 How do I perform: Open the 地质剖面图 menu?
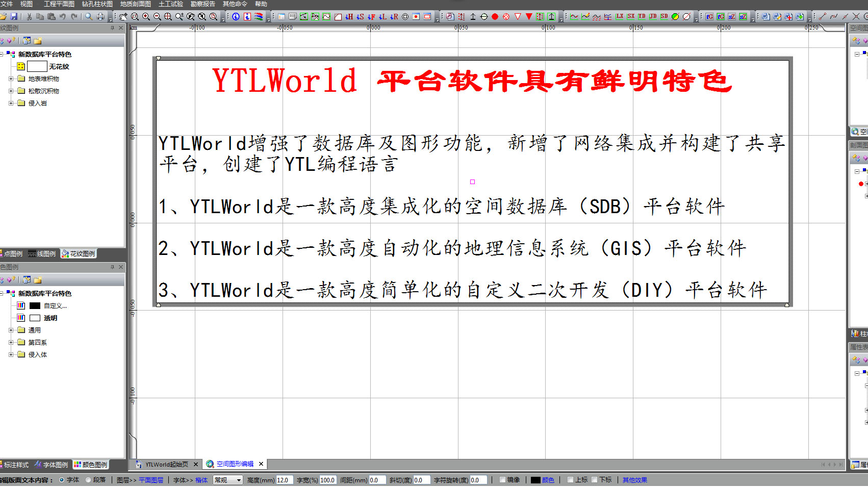[136, 4]
